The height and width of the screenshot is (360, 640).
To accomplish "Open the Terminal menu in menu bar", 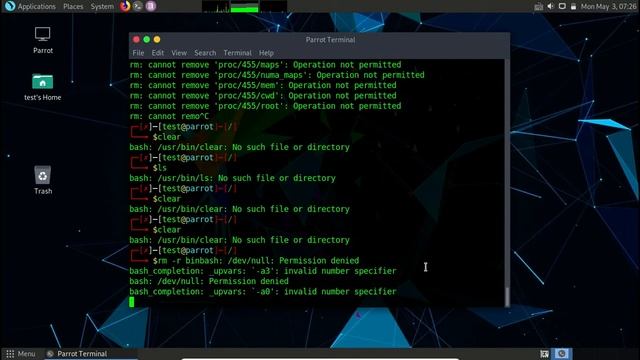I will coord(237,53).
